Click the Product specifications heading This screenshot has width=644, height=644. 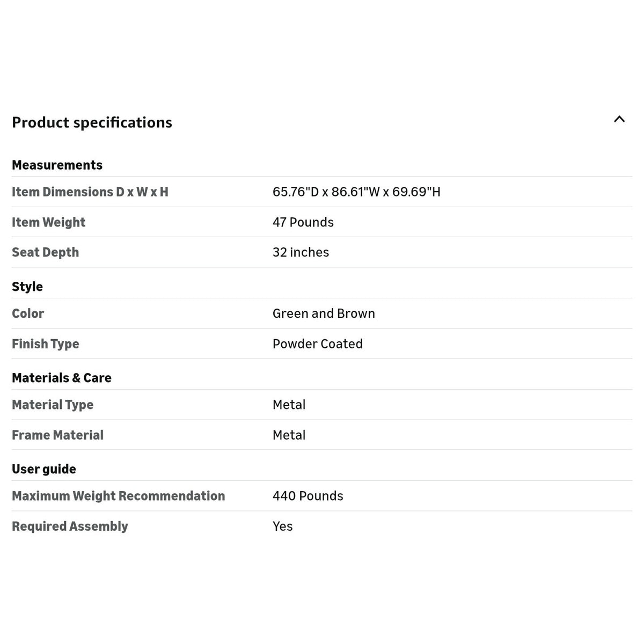click(92, 122)
